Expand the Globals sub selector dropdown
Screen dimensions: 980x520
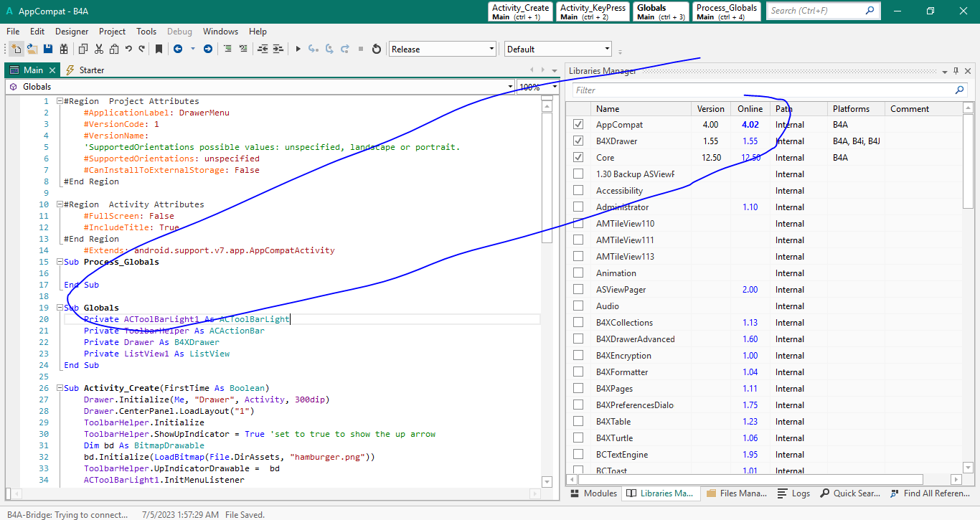(509, 87)
